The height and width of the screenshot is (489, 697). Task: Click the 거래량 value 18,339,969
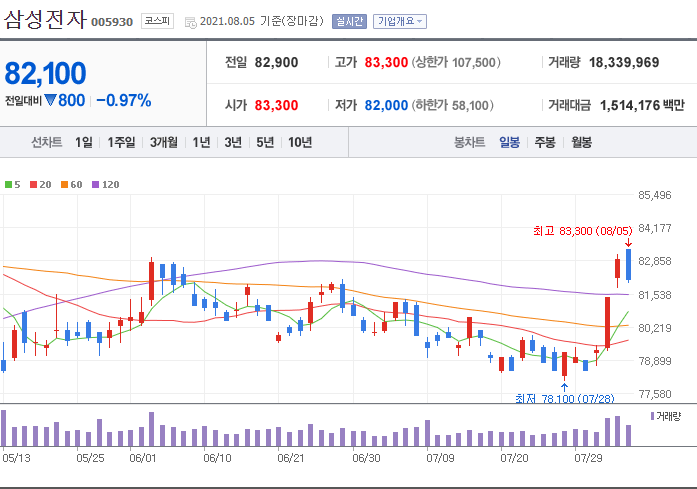click(624, 62)
